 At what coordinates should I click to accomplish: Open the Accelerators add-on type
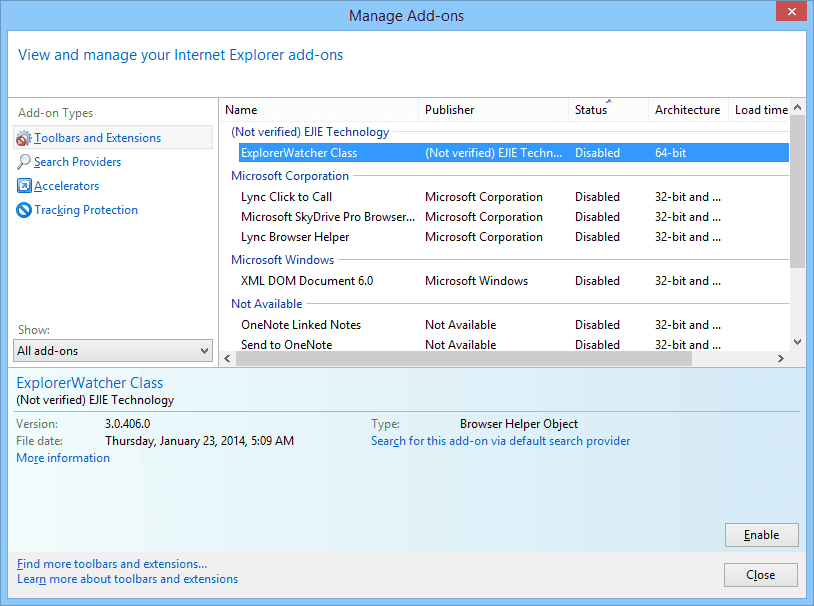pos(66,186)
